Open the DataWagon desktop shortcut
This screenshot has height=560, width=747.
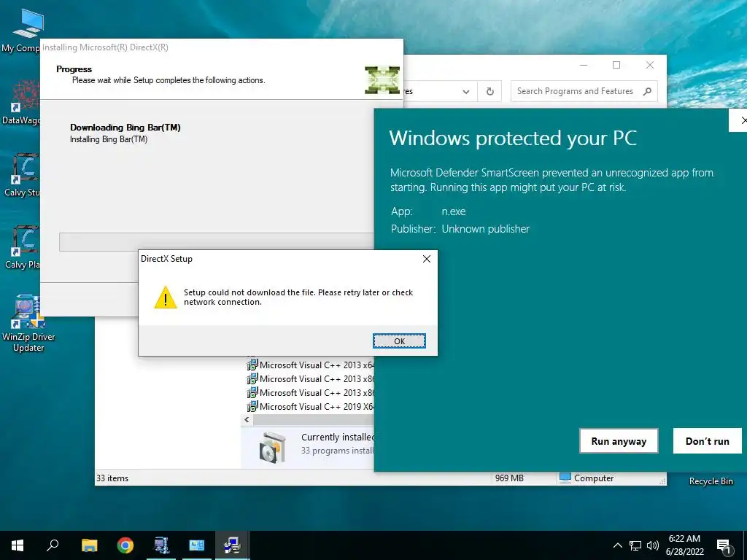(x=21, y=102)
